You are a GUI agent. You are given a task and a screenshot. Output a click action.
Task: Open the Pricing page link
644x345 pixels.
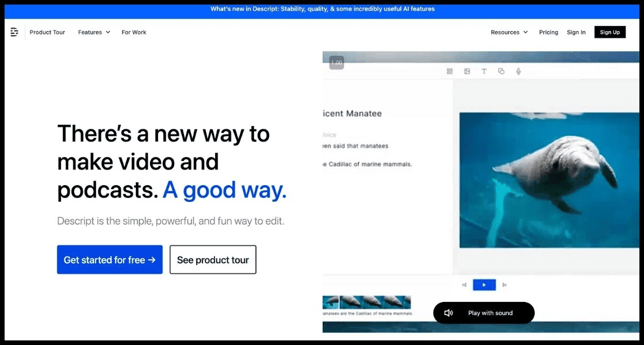point(549,32)
